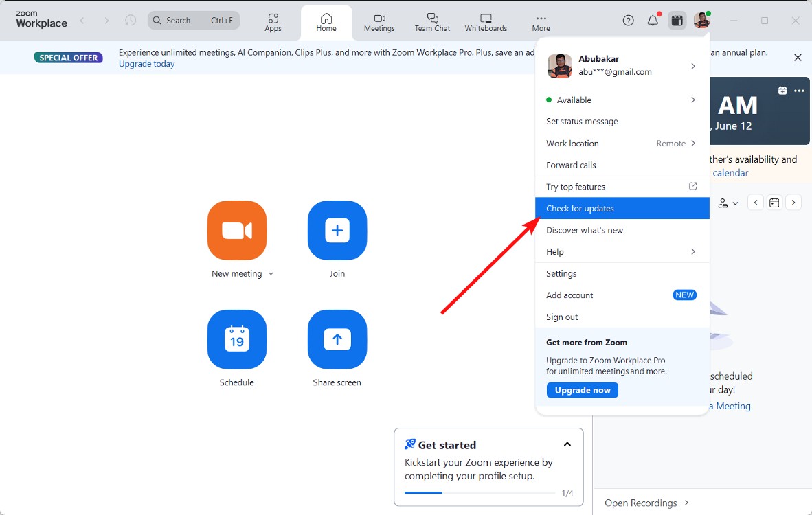Expand the New meeting dropdown arrow
812x515 pixels.
(x=271, y=274)
